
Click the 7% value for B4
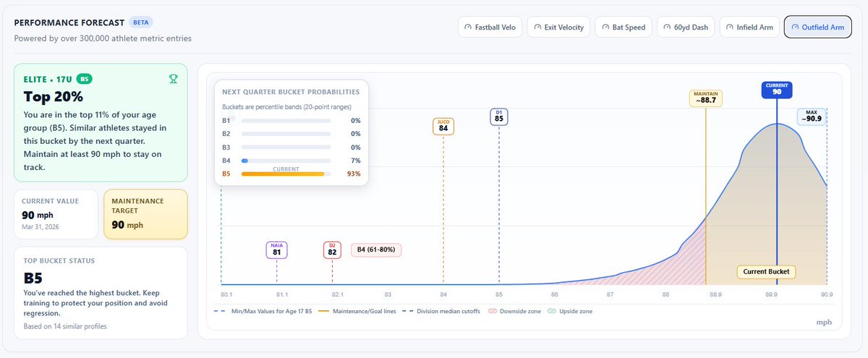point(355,160)
